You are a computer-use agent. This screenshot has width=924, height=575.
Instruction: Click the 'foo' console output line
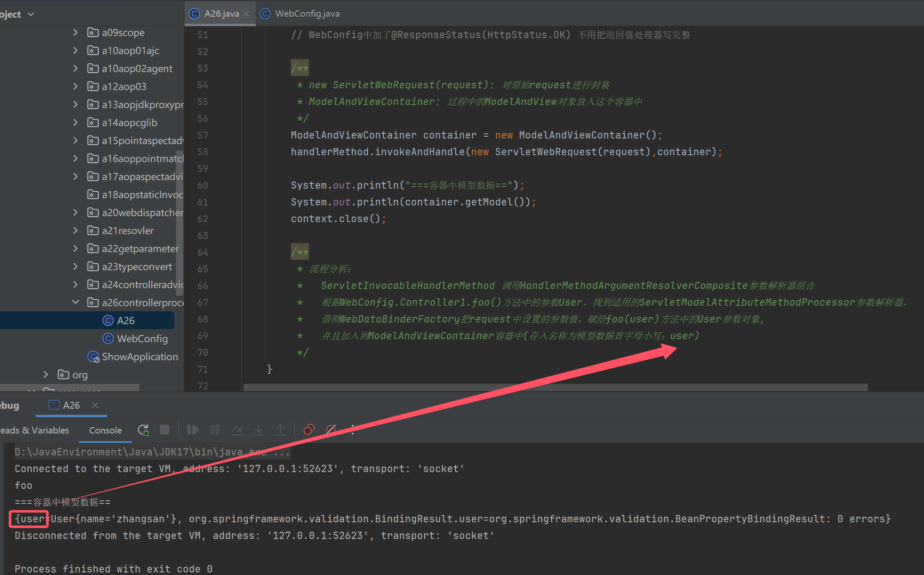click(24, 485)
